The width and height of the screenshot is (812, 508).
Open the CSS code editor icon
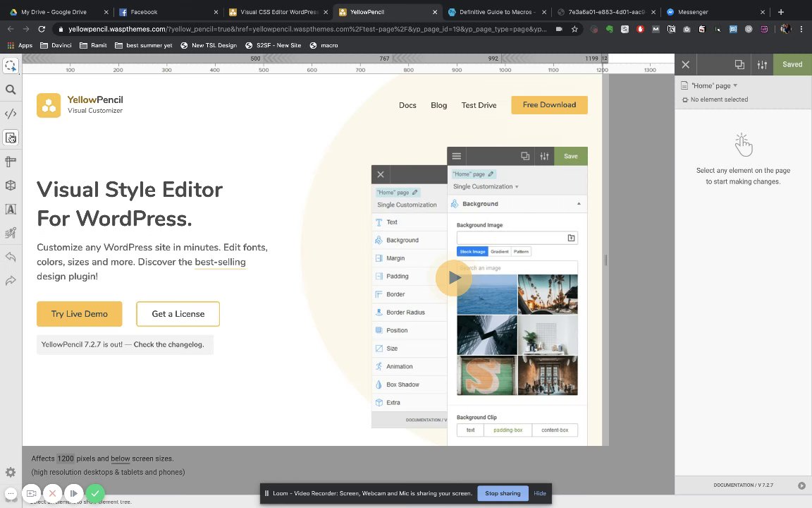(x=11, y=114)
